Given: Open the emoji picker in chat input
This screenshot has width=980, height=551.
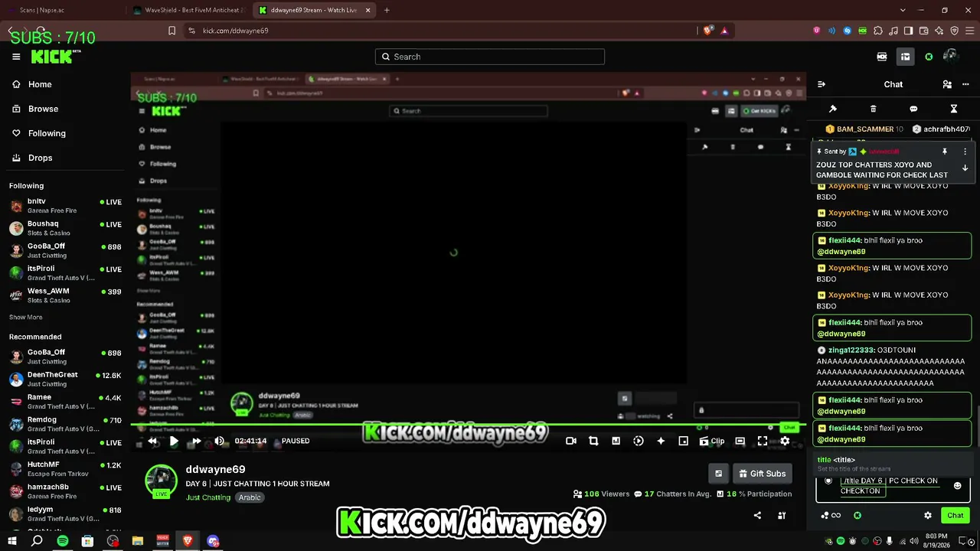Looking at the screenshot, I should [957, 486].
